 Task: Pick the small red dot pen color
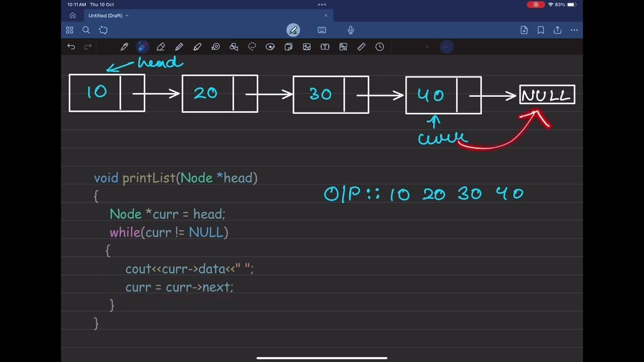tap(427, 47)
